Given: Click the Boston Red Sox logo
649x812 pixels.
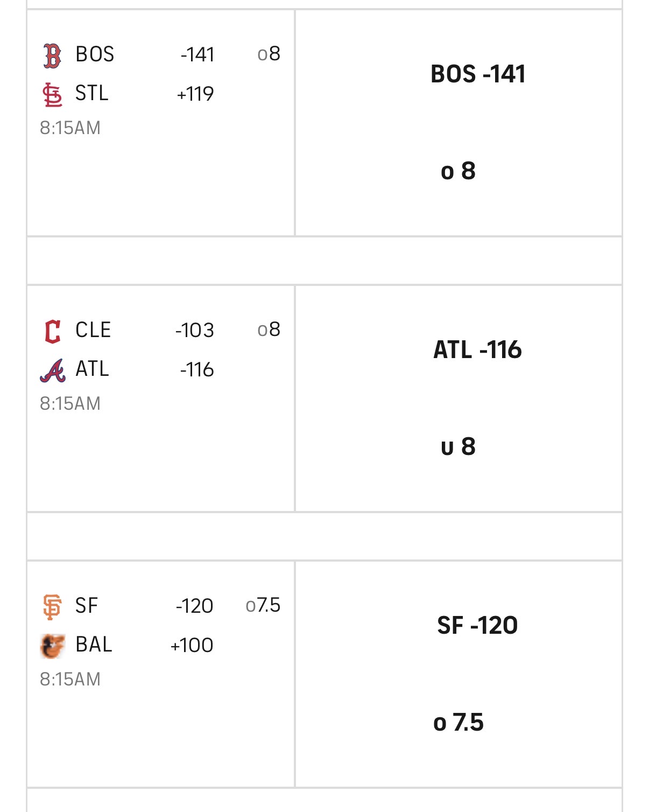Looking at the screenshot, I should click(52, 56).
